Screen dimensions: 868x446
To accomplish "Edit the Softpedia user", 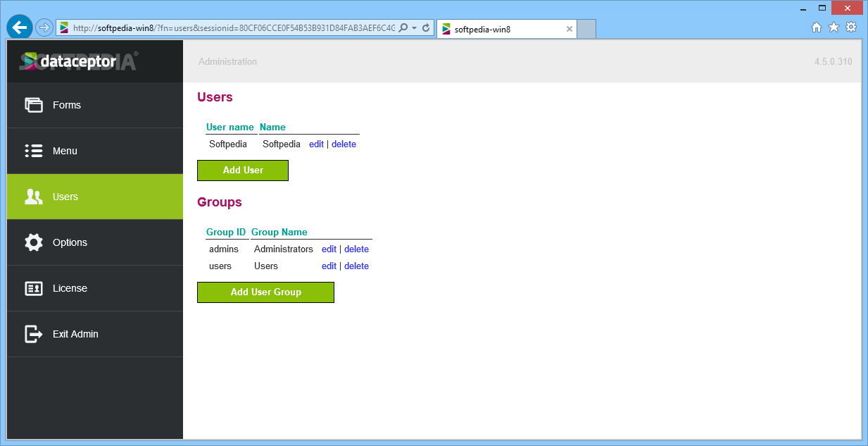I will [316, 144].
